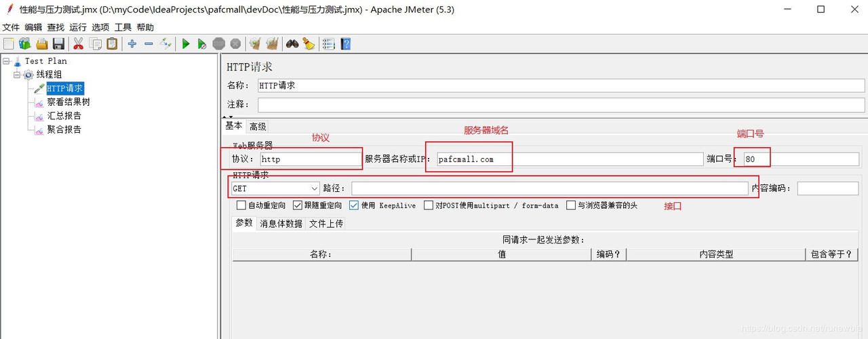
Task: Uncheck 跟随重定向 checkbox
Action: point(298,205)
